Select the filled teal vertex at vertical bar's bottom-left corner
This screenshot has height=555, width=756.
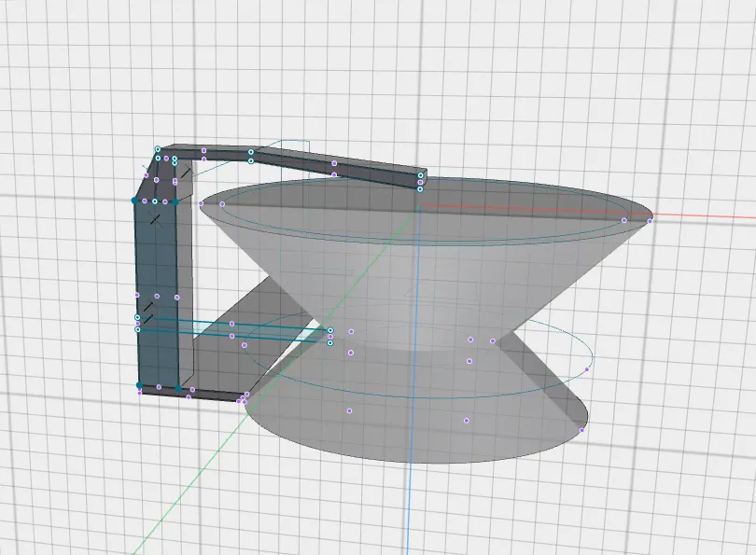coord(139,385)
